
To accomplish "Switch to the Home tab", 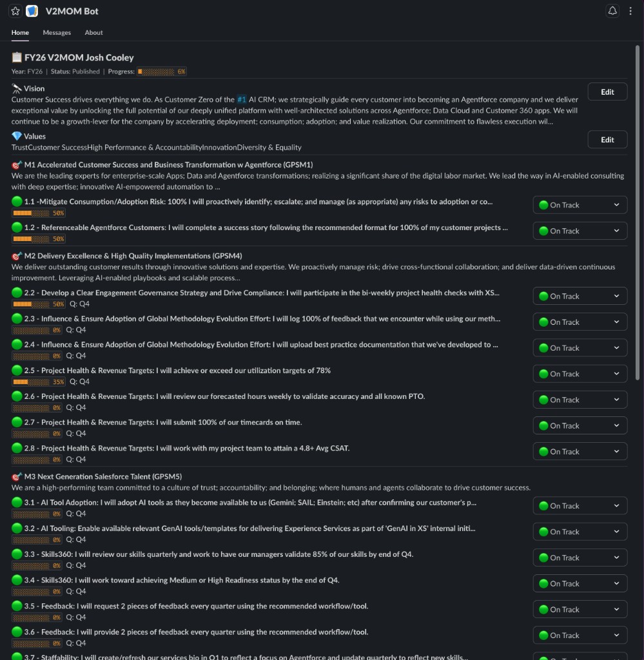I will [20, 32].
